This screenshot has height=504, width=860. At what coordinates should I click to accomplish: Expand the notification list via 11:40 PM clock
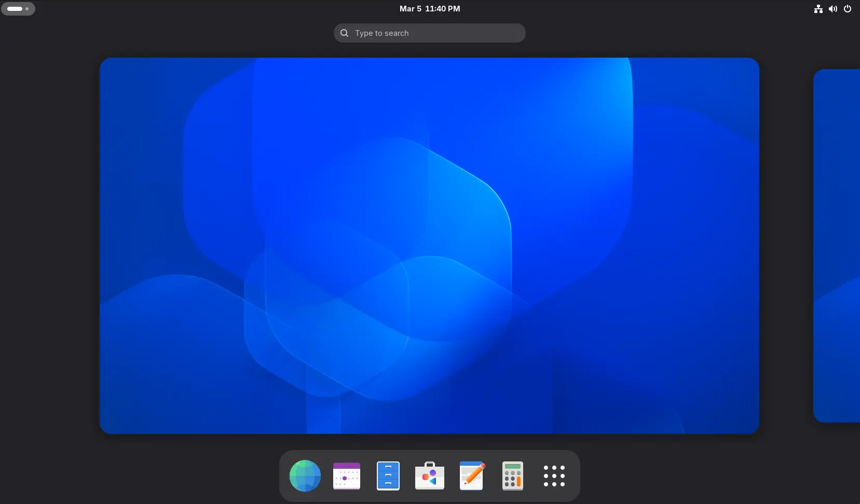click(442, 9)
